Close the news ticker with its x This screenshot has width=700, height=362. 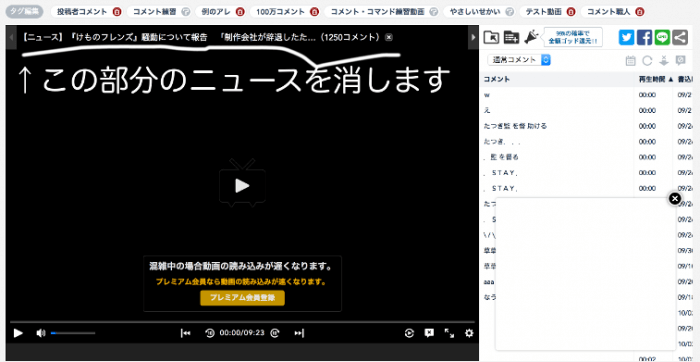pyautogui.click(x=389, y=37)
